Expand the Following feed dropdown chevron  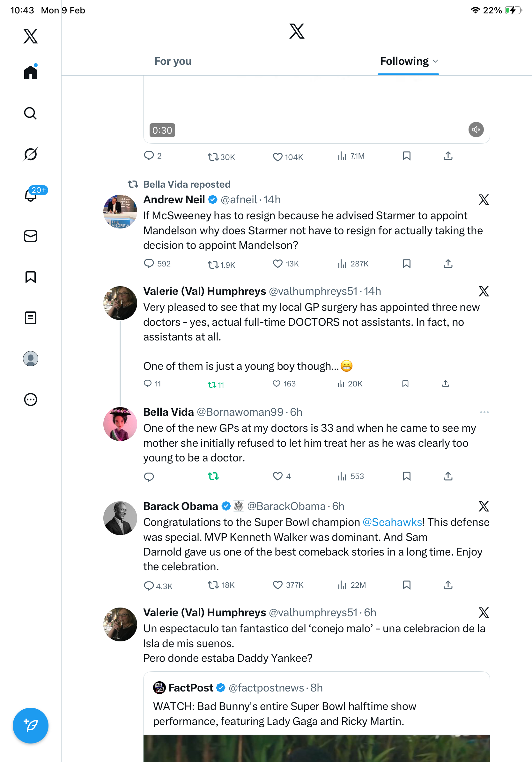435,61
